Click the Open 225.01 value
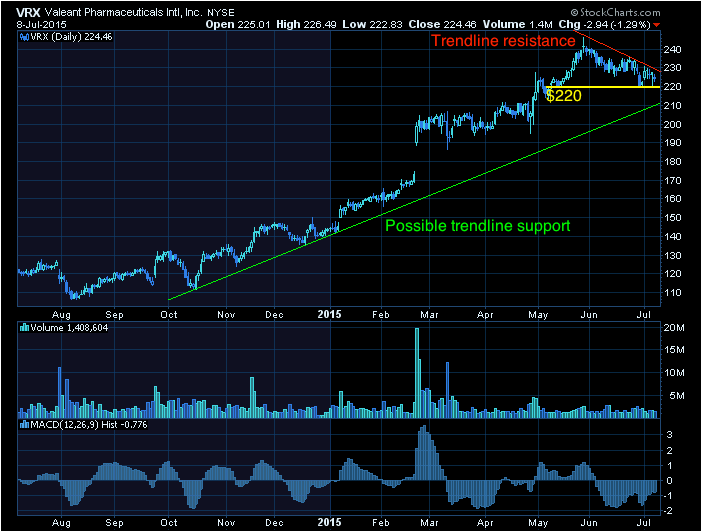Image resolution: width=702 pixels, height=532 pixels. click(x=237, y=25)
